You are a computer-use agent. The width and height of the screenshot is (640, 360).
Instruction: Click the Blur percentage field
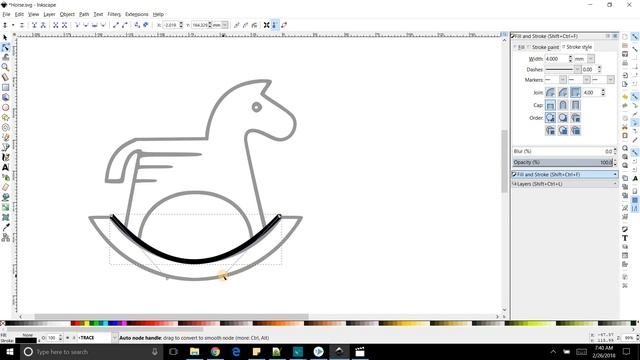[563, 151]
